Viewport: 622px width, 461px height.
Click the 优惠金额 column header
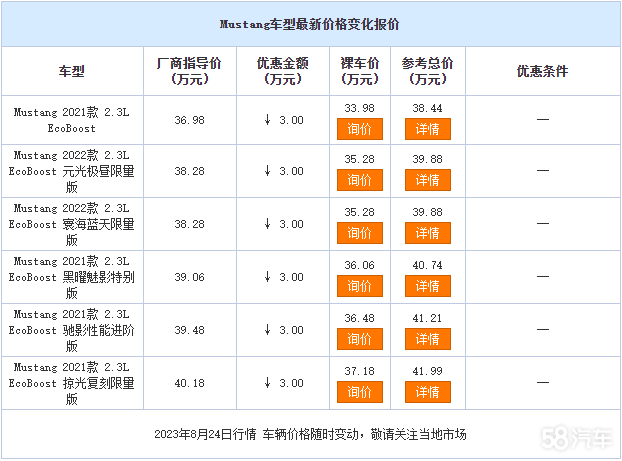tap(283, 71)
